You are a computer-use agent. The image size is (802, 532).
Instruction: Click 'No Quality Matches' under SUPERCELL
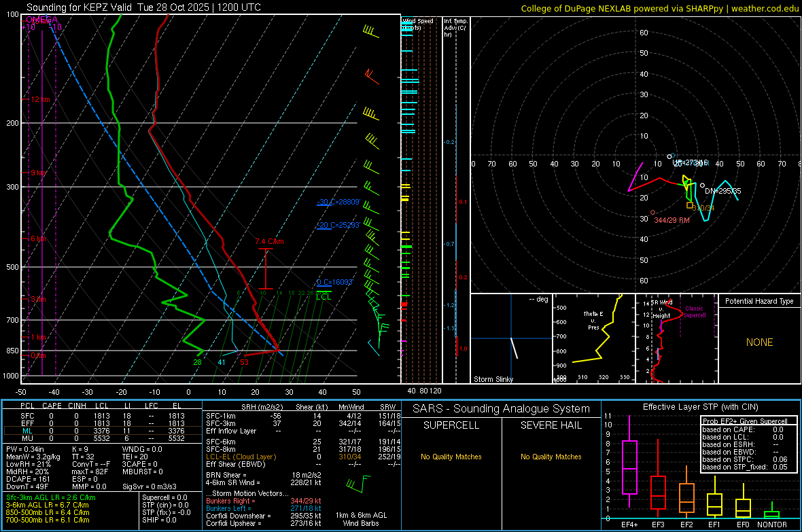pos(451,457)
